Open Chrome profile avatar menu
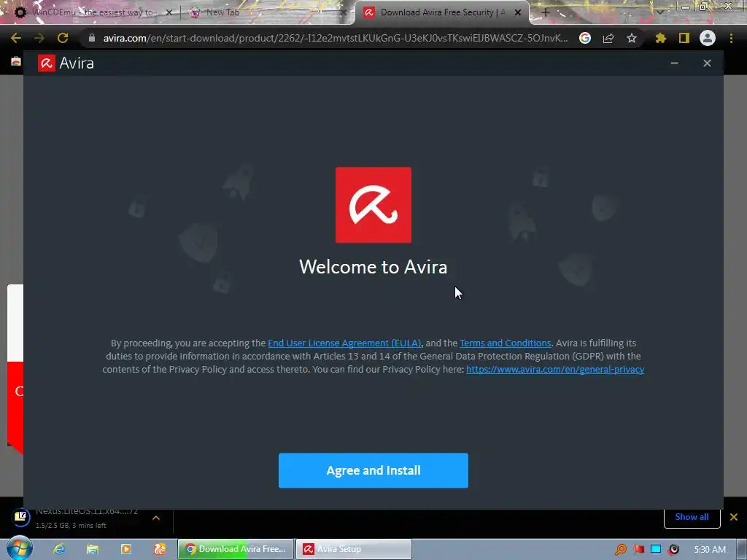747x560 pixels. click(x=708, y=38)
